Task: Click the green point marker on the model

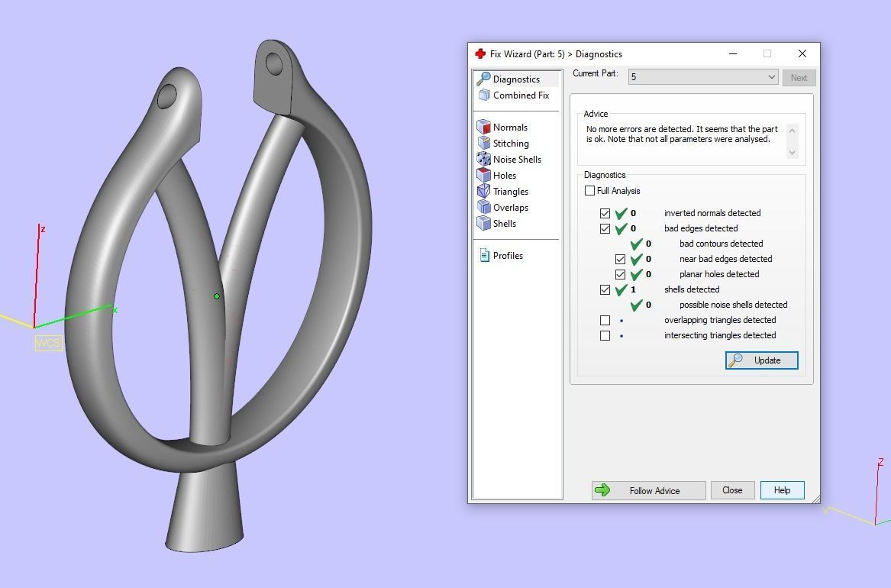Action: coord(217,296)
